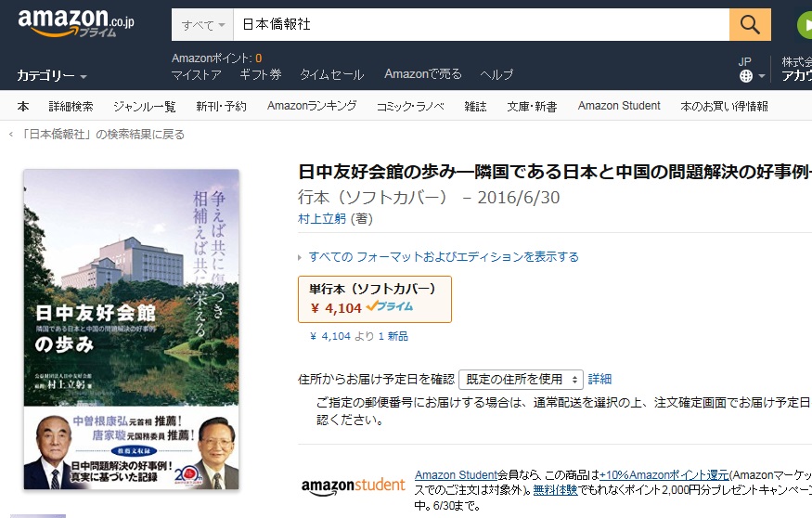Screen dimensions: 812x518
Task: Open ギフト券 in top navigation
Action: pos(261,75)
